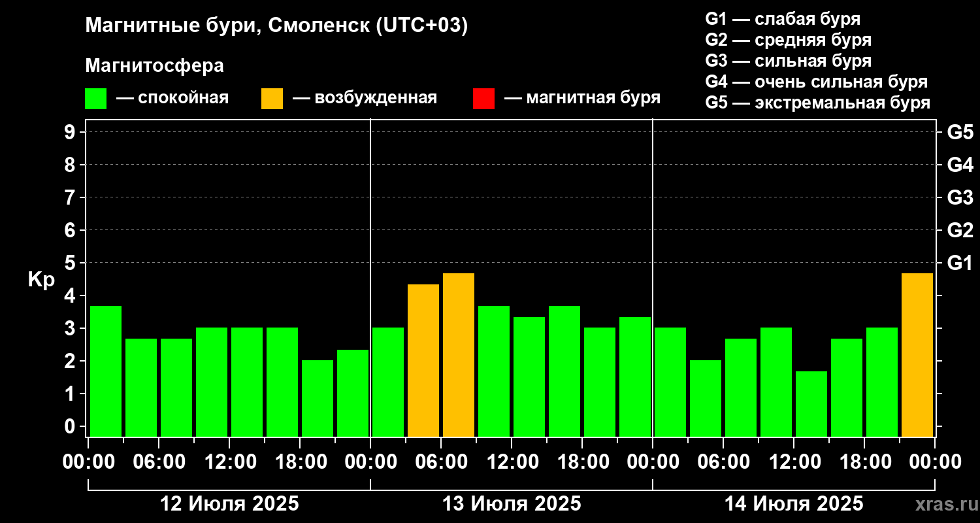Viewport: 980px width, 523px height.
Task: Click the Kp axis title
Action: point(41,280)
